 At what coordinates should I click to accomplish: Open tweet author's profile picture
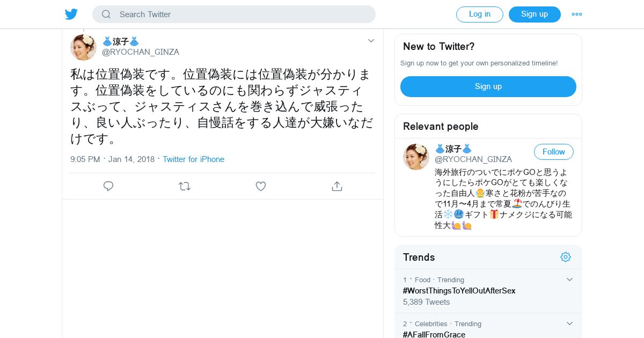click(83, 47)
